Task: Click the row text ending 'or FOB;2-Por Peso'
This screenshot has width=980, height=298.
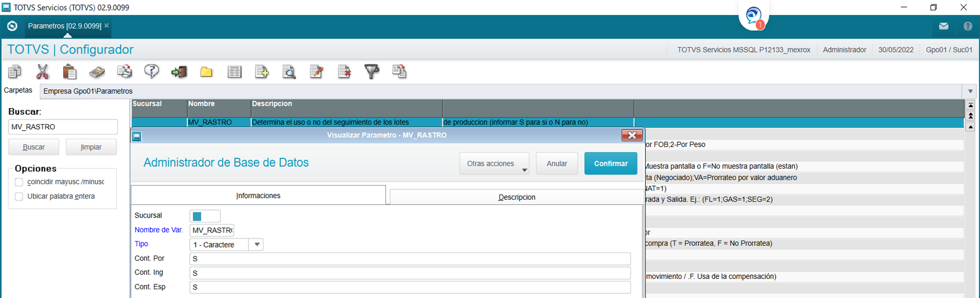Action: [675, 145]
